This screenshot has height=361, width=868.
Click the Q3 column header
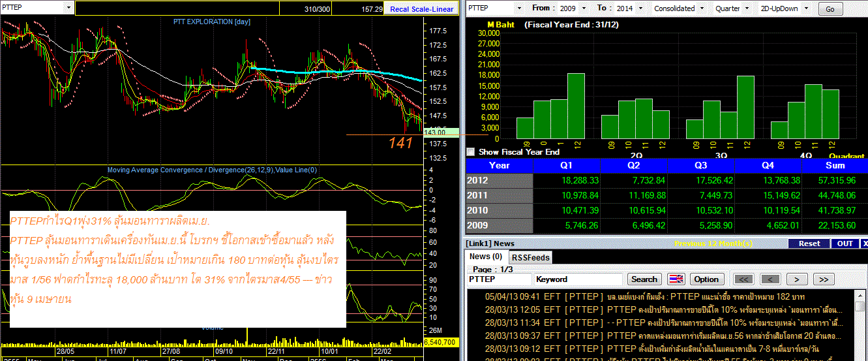pos(700,165)
